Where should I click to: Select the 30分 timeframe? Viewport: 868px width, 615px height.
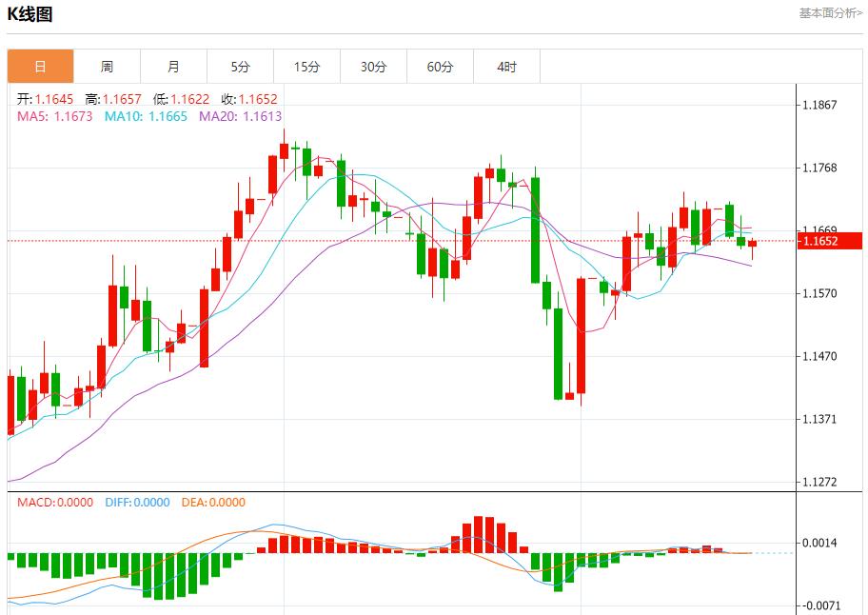(373, 67)
